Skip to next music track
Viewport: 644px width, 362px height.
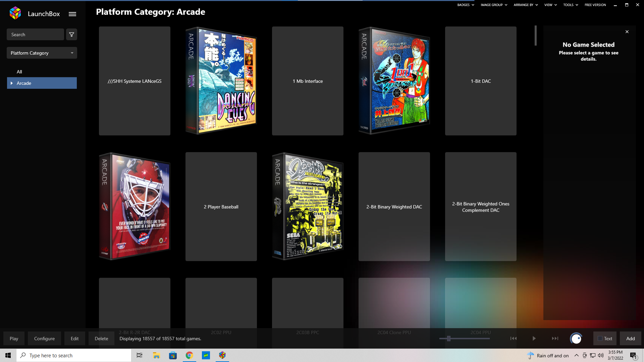point(555,339)
